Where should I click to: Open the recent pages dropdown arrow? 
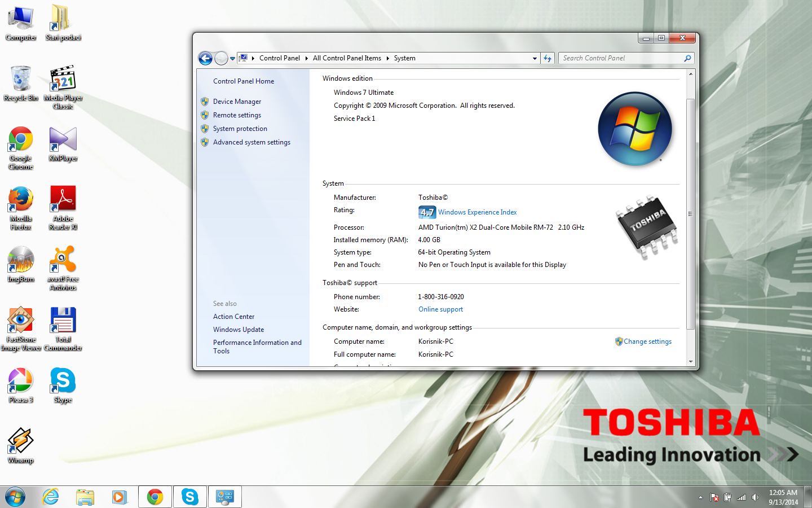[232, 58]
